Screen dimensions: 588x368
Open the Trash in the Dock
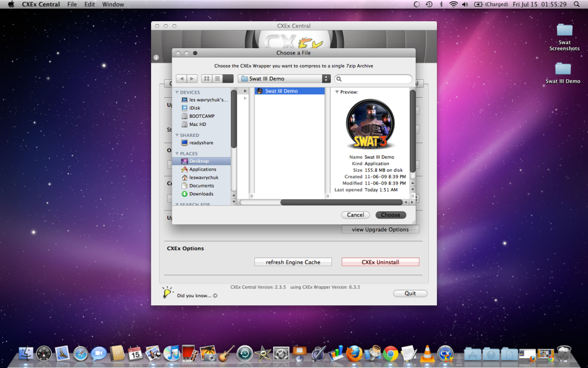click(x=564, y=354)
